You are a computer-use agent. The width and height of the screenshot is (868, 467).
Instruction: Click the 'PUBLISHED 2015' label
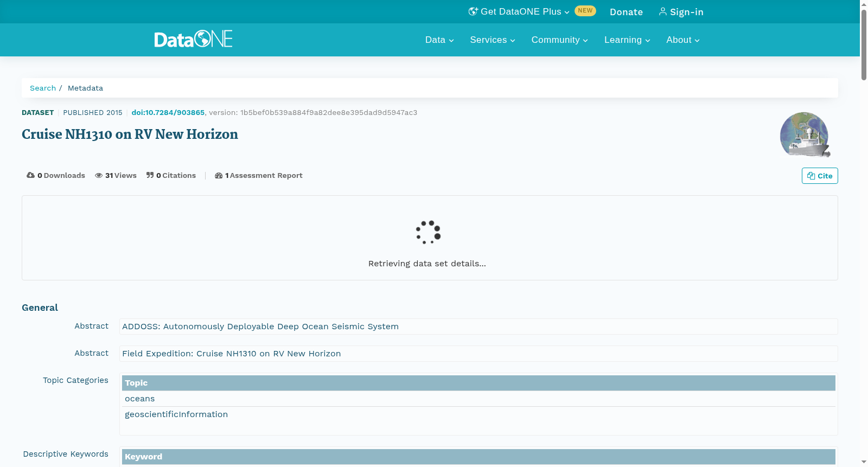(x=93, y=112)
